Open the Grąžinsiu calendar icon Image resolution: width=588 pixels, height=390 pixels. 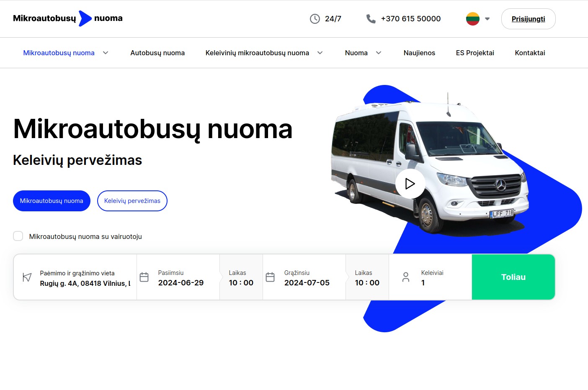coord(270,277)
